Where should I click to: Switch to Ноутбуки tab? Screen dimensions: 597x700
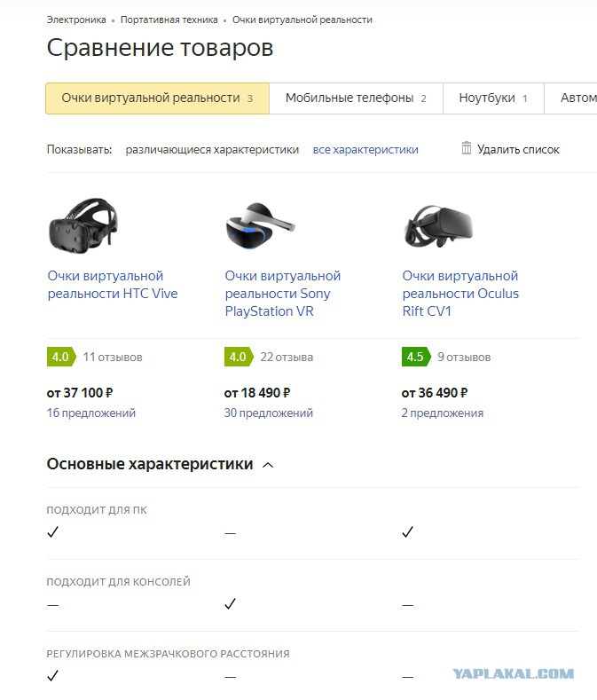click(493, 98)
